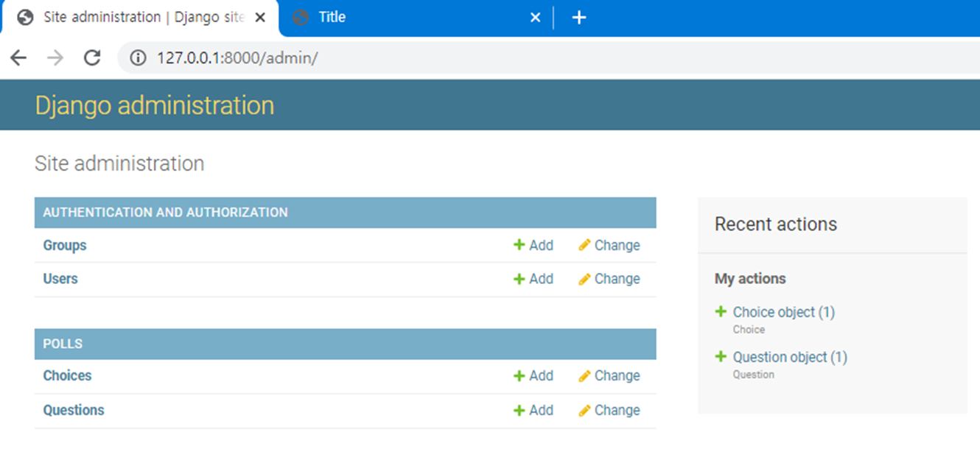Switch to the Title tab
Screen dimensions: 980x475
pyautogui.click(x=417, y=17)
